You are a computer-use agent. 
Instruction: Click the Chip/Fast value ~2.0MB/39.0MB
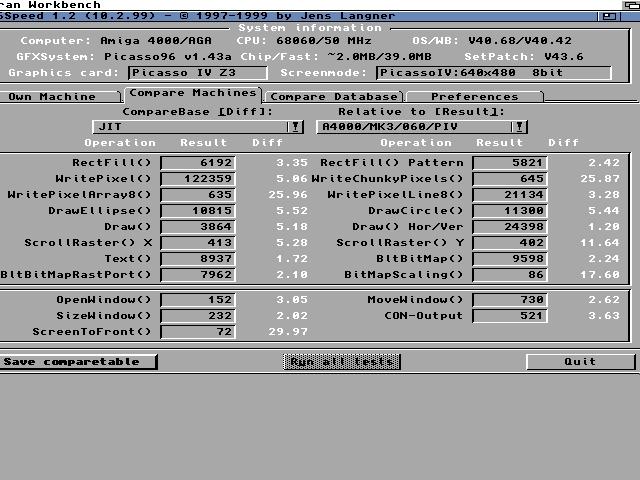pos(380,57)
